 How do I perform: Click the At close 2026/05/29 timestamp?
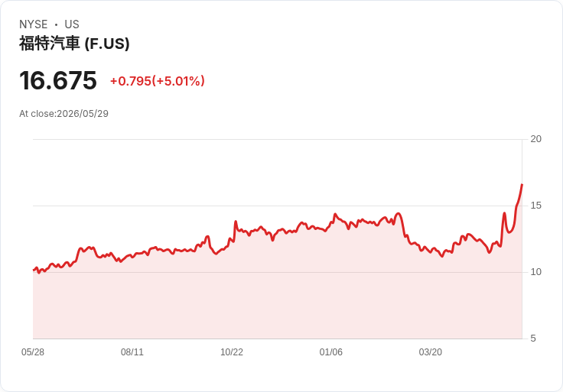64,114
